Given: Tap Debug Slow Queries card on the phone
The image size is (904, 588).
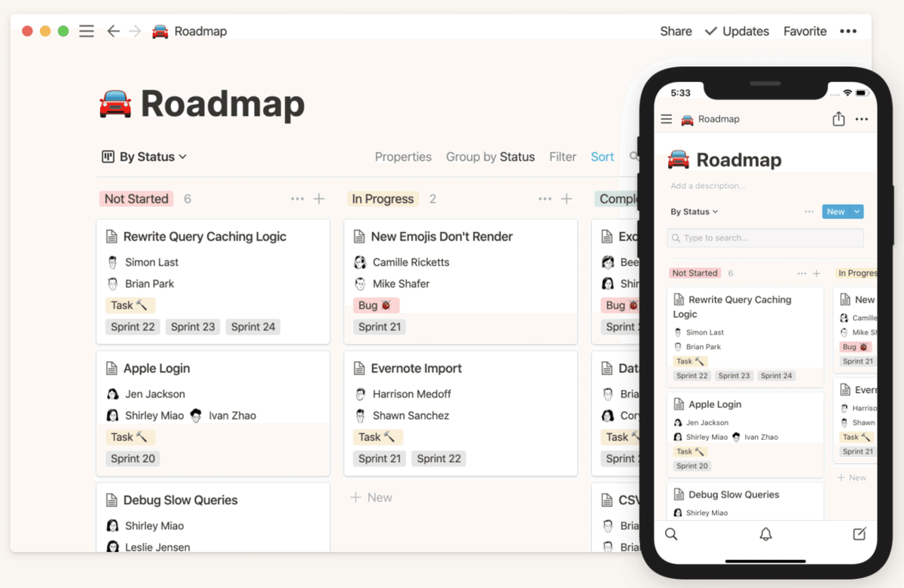Looking at the screenshot, I should tap(745, 501).
